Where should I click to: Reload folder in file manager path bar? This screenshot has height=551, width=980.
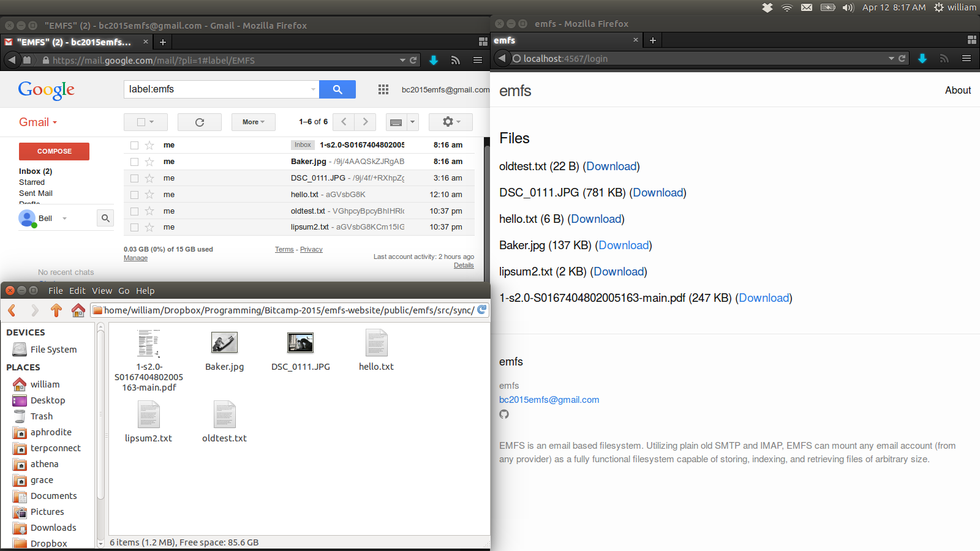(482, 310)
